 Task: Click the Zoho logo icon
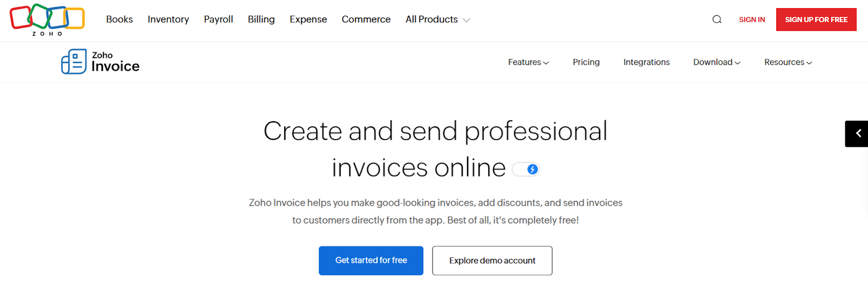pyautogui.click(x=47, y=20)
